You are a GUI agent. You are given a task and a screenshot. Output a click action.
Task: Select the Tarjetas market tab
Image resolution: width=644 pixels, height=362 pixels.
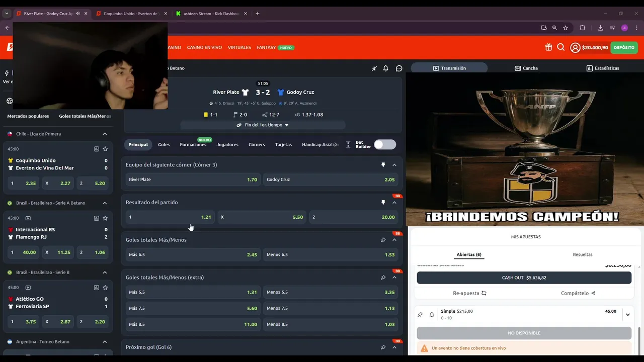click(x=283, y=144)
